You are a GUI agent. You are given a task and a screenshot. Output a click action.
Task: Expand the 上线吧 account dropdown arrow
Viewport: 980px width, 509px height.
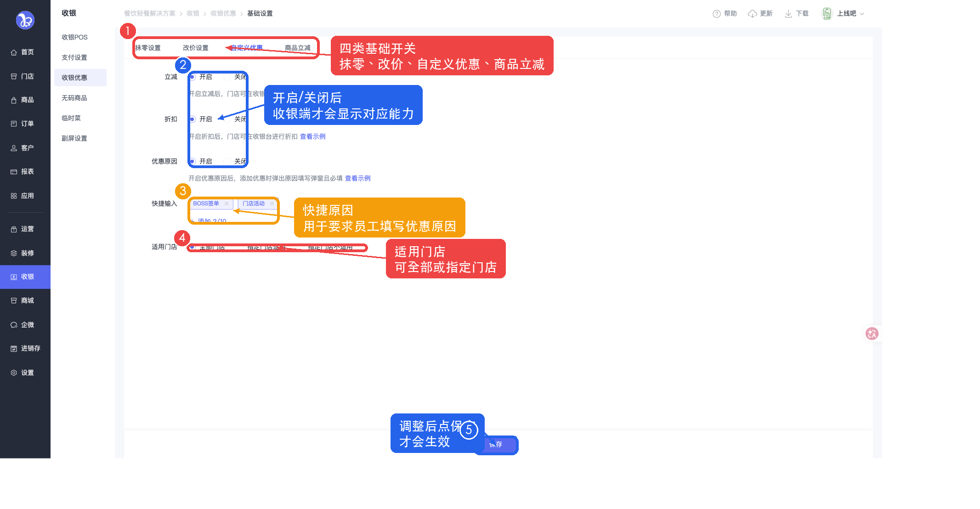862,14
